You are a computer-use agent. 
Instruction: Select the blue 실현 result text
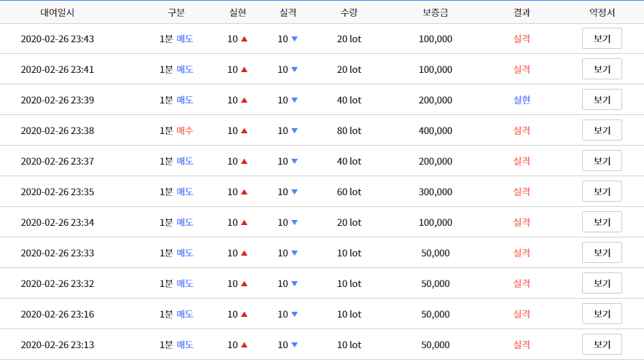point(522,100)
